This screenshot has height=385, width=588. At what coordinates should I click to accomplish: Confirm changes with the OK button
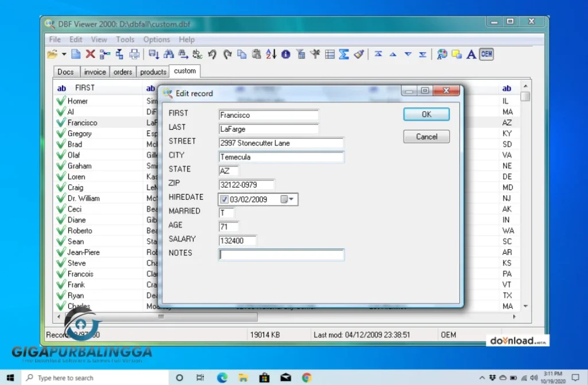tap(426, 114)
